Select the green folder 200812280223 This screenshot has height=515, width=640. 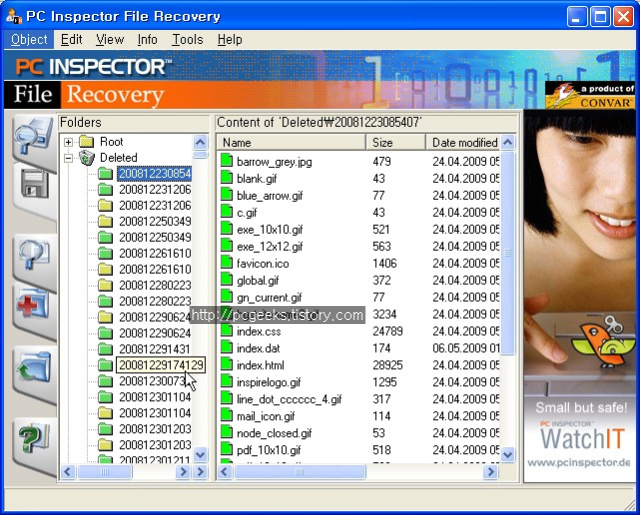click(155, 302)
